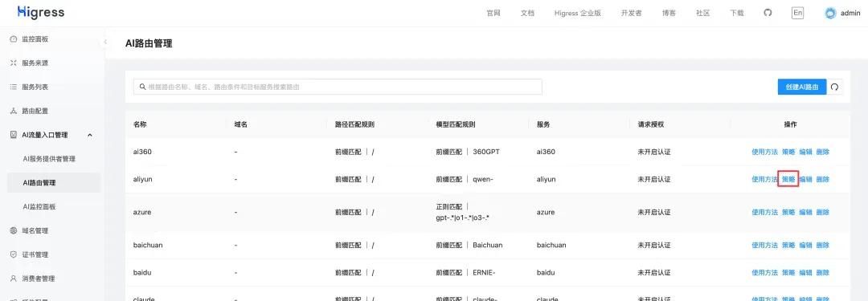Click the admin username

click(x=850, y=14)
